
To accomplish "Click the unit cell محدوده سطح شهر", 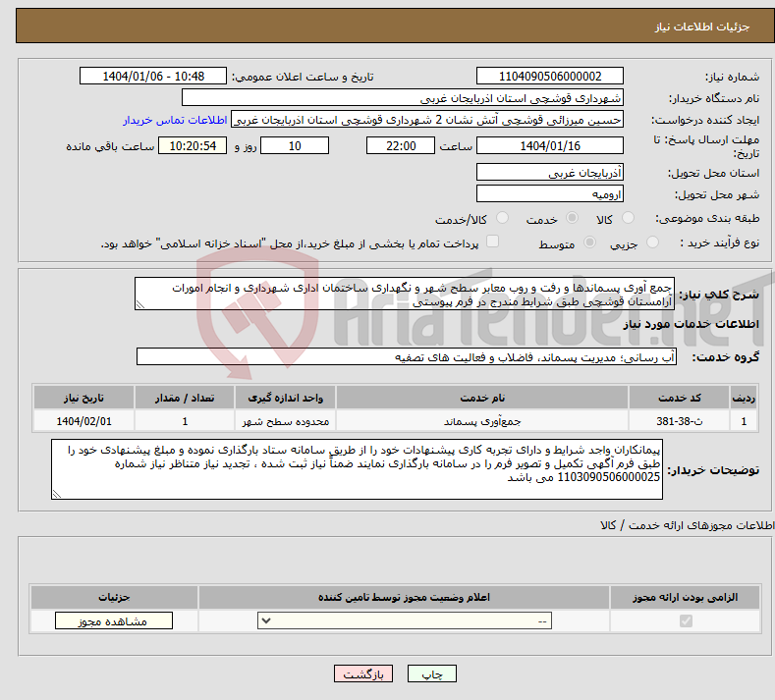I will pyautogui.click(x=285, y=421).
